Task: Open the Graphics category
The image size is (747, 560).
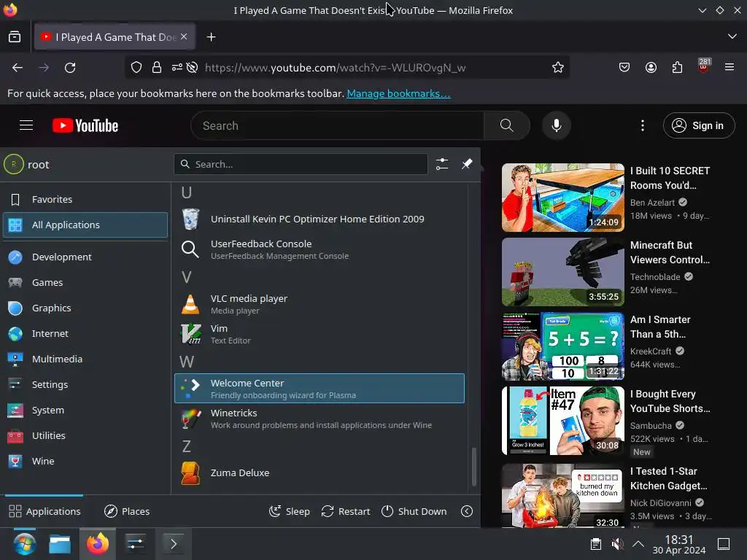Action: [x=85, y=308]
